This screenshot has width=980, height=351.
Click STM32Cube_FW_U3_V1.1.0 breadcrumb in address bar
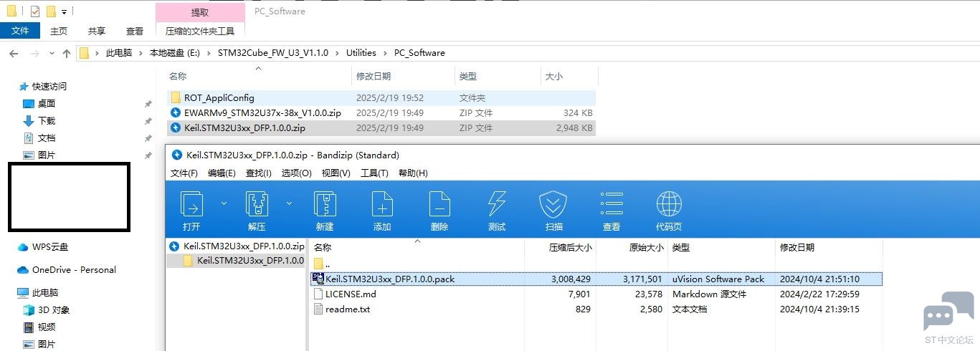(273, 53)
